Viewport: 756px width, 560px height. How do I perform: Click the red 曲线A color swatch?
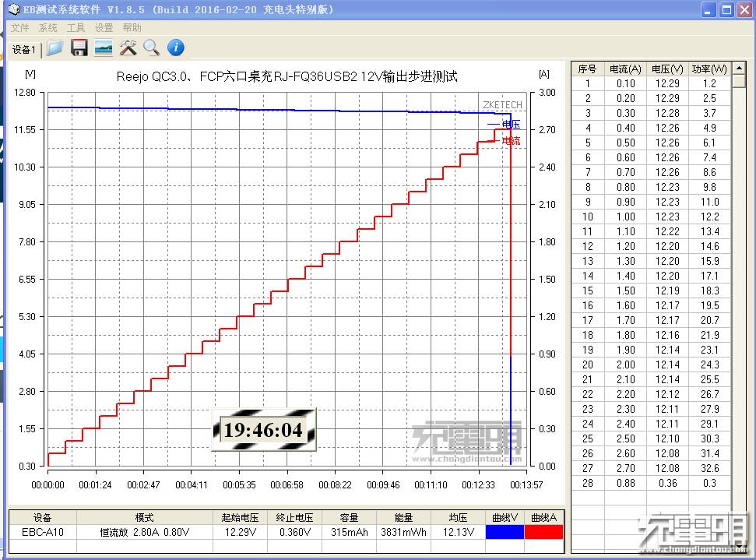click(543, 532)
